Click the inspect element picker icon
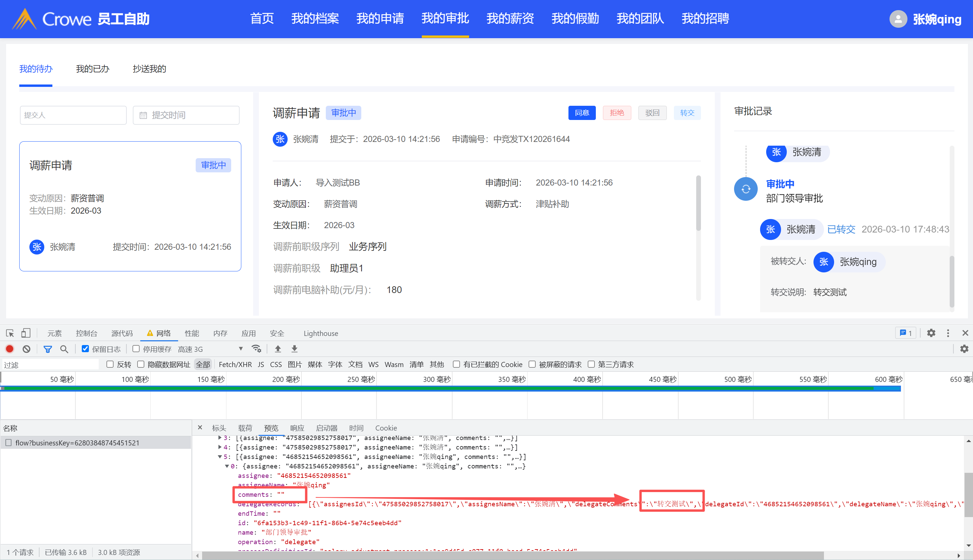The width and height of the screenshot is (973, 560). coord(10,333)
